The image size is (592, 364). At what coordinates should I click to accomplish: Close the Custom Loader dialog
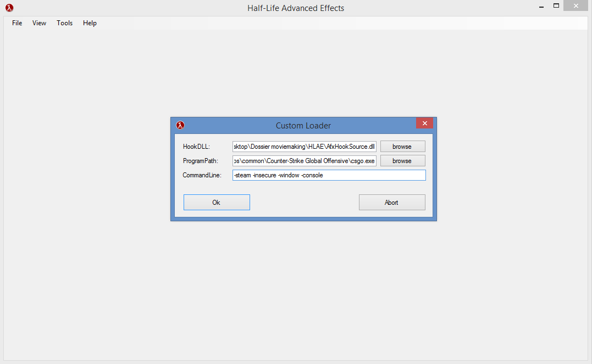[x=424, y=123]
